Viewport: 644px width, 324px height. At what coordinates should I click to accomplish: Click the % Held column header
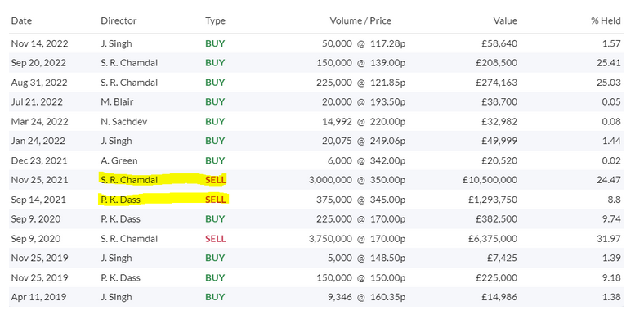[606, 21]
